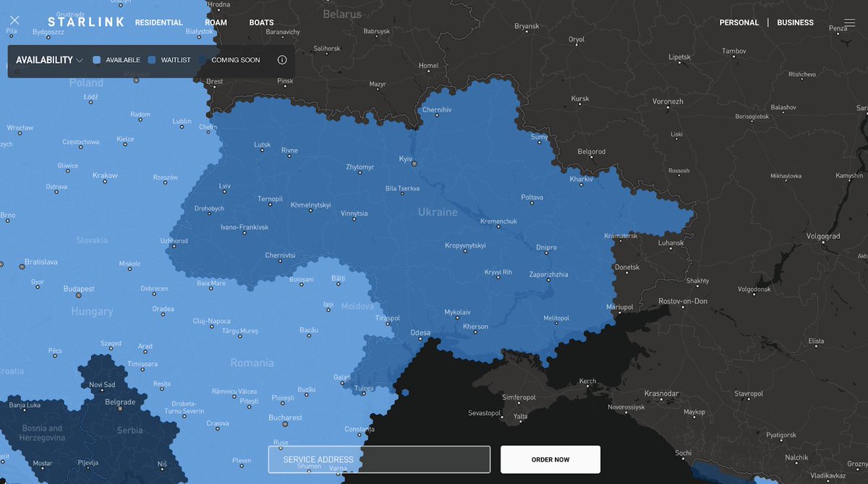Select the Slovakia country label
Image resolution: width=868 pixels, height=484 pixels.
click(x=92, y=239)
